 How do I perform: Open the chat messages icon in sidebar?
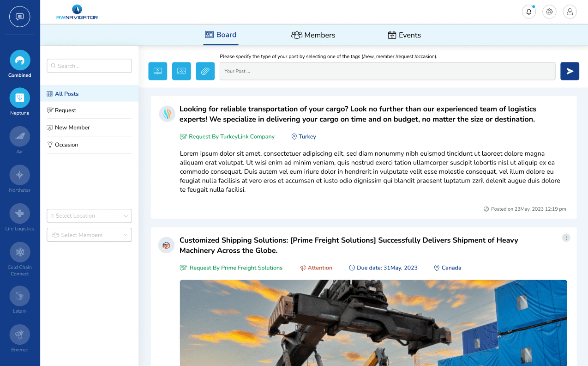click(x=20, y=17)
